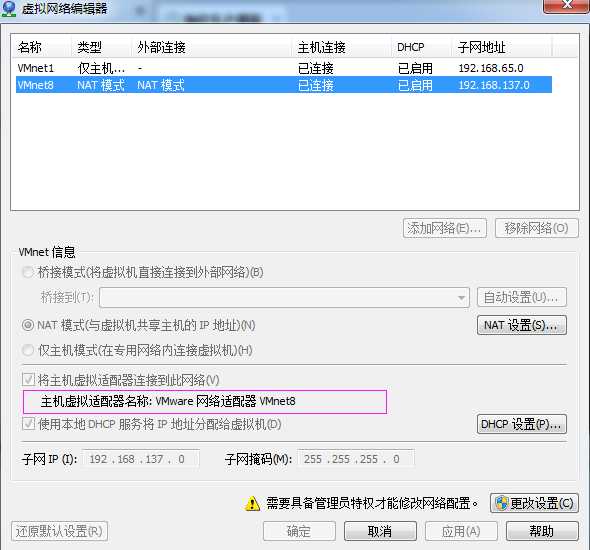Click the yellow warning triangle icon
The width and height of the screenshot is (590, 550).
coord(252,503)
